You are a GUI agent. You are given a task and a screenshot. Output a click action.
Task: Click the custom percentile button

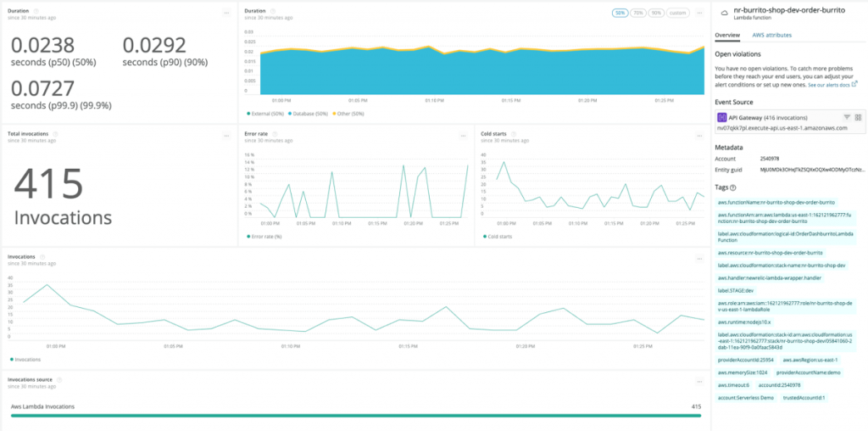678,13
